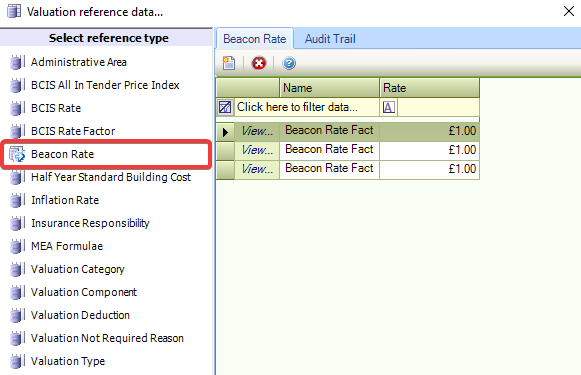Click the filter icon beside filter row
This screenshot has width=581, height=375.
click(225, 107)
